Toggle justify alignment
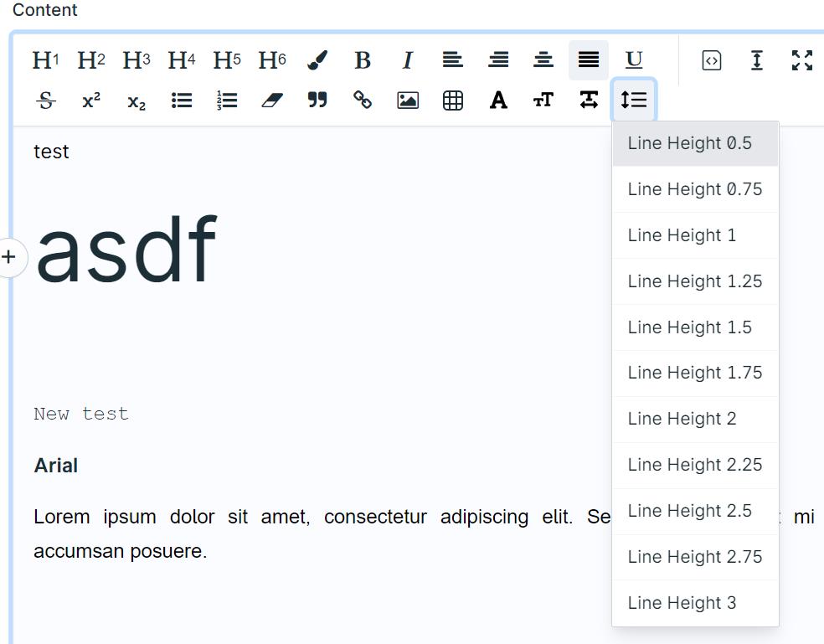 click(589, 60)
